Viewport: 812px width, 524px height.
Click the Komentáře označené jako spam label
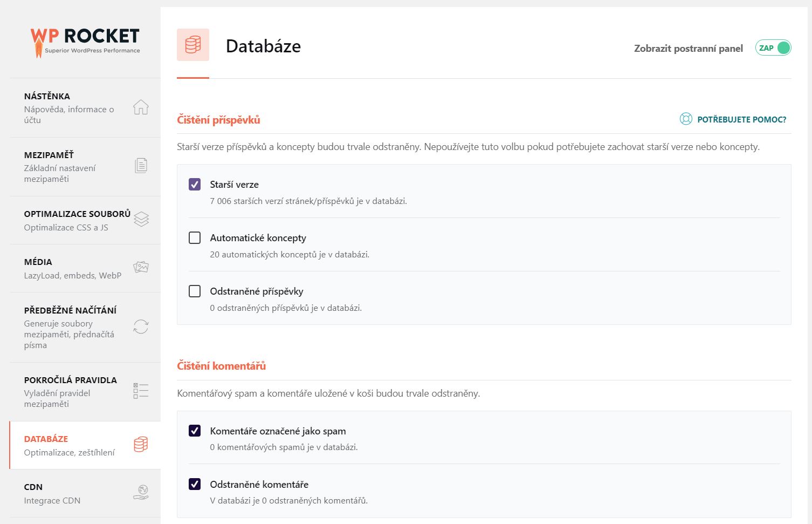[278, 431]
